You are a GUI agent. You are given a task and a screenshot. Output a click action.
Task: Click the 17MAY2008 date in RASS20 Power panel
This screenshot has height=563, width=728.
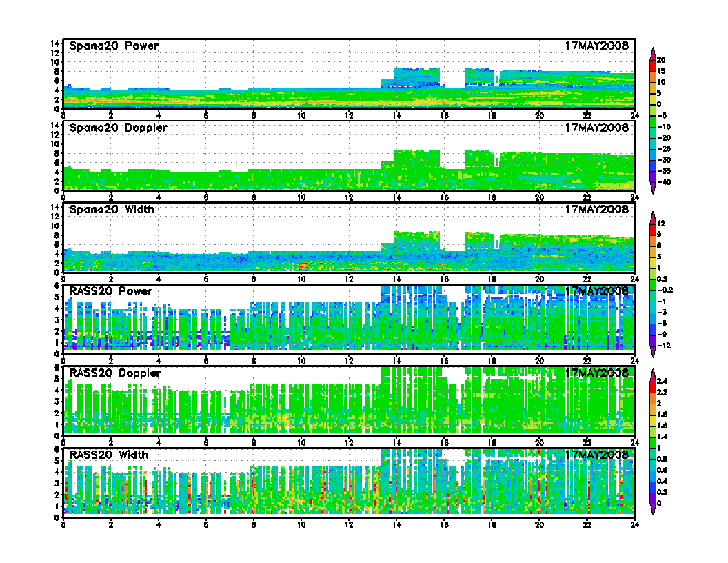(x=596, y=291)
